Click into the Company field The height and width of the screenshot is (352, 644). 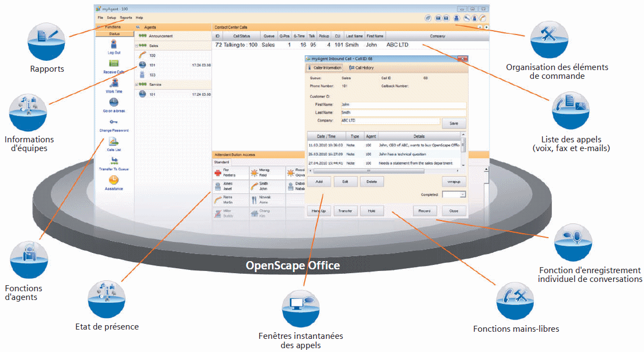pyautogui.click(x=390, y=120)
